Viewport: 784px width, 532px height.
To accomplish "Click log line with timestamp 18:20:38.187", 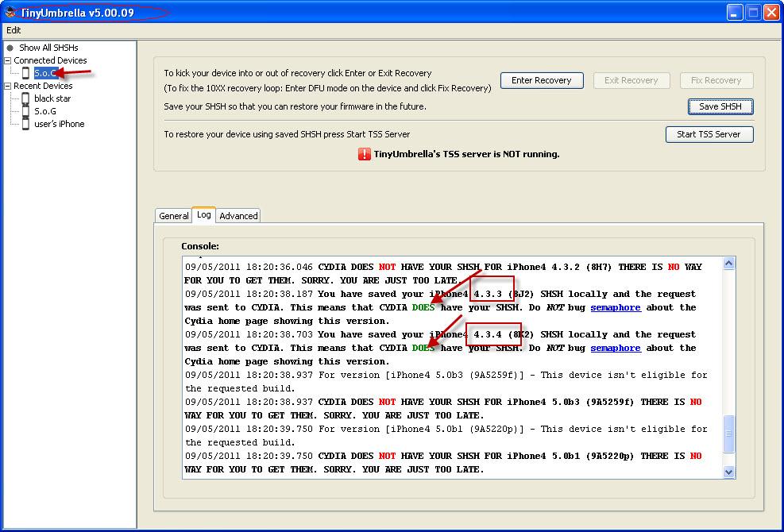I will (441, 307).
